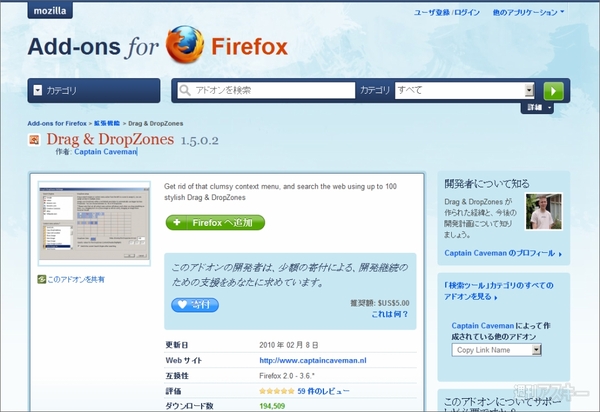This screenshot has width=600, height=412.
Task: Click the download count 194,509
Action: (272, 406)
